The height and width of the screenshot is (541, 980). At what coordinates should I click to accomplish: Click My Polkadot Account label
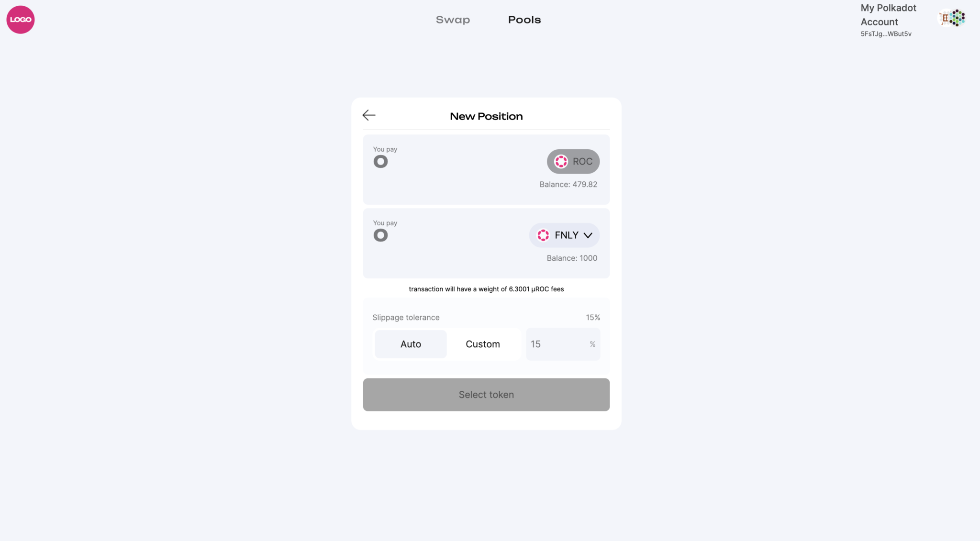click(x=888, y=15)
